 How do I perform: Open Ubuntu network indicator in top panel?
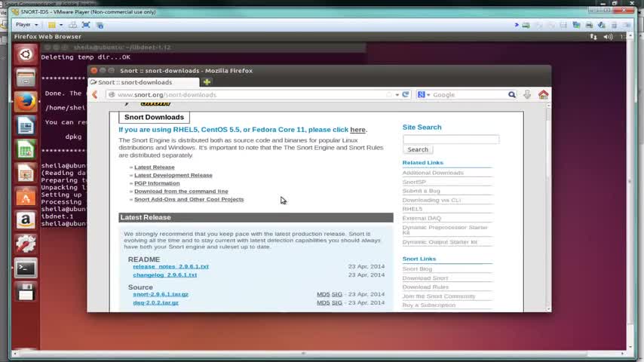click(593, 36)
